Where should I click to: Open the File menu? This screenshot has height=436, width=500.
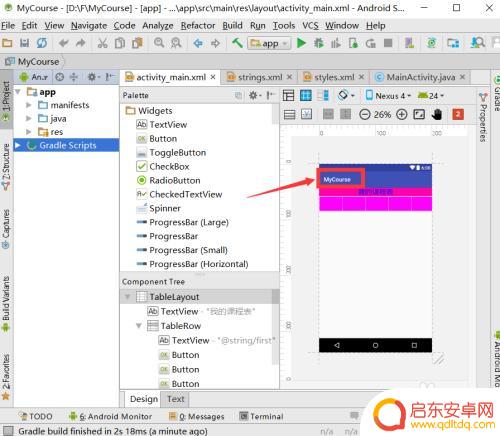[8, 26]
